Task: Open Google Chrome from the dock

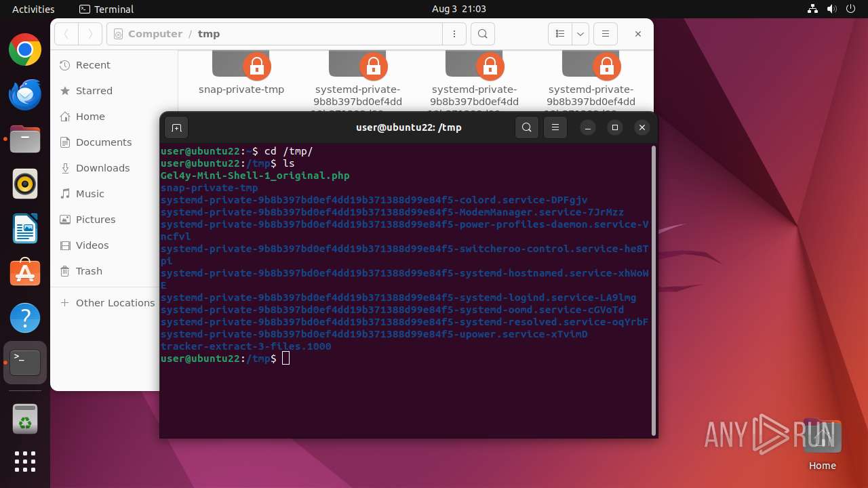Action: point(25,50)
